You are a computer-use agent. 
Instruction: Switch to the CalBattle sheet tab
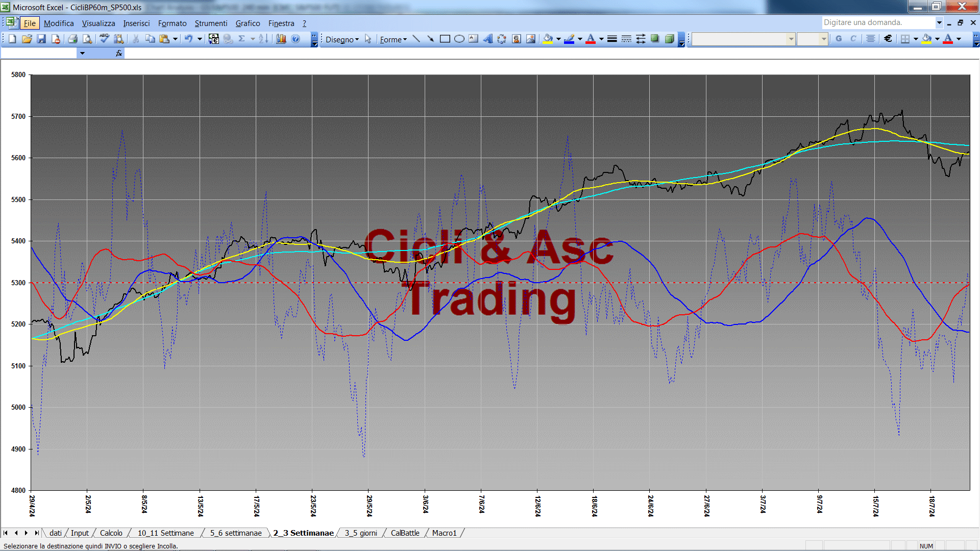coord(405,533)
